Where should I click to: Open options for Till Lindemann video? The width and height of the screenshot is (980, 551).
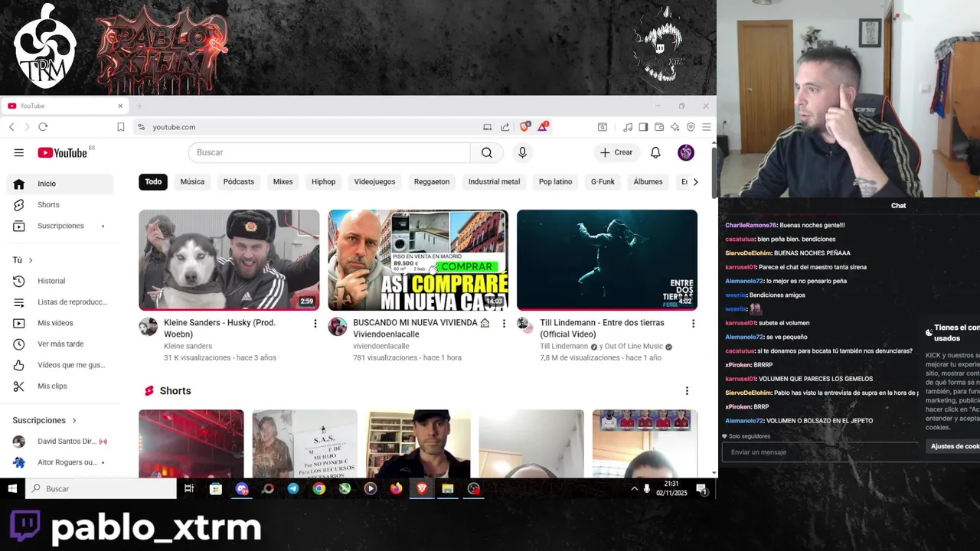coord(693,324)
